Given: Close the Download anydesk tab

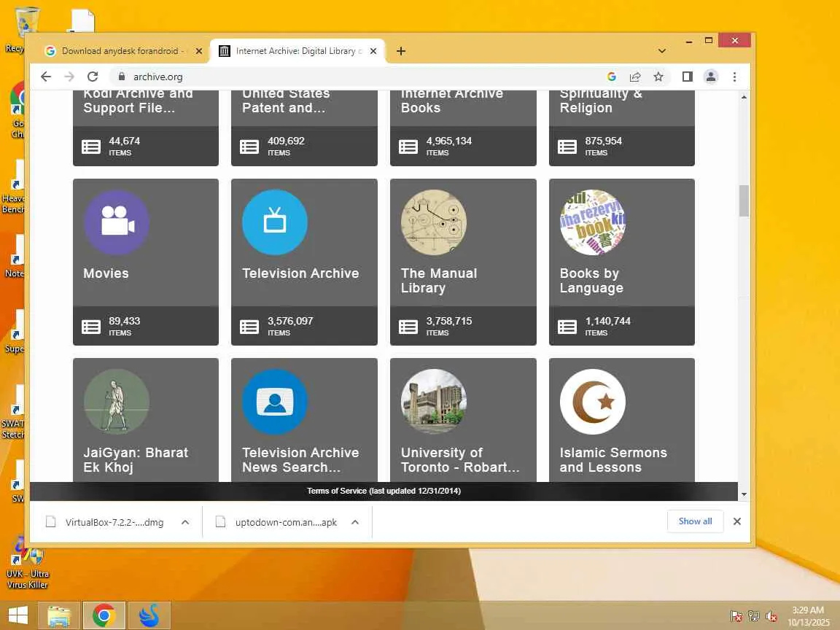Looking at the screenshot, I should (199, 51).
